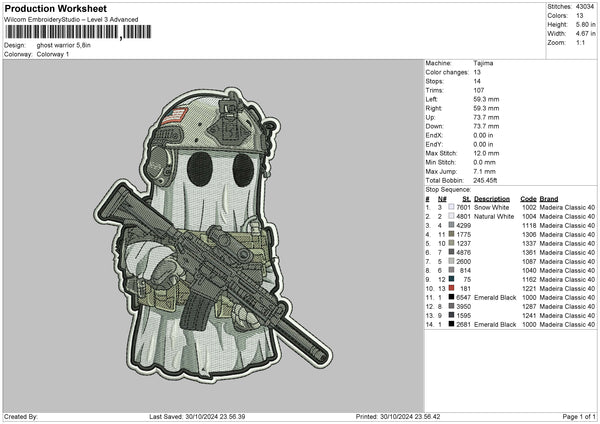Click the 'Natural White' description text
Image resolution: width=600 pixels, height=424 pixels.
(494, 216)
